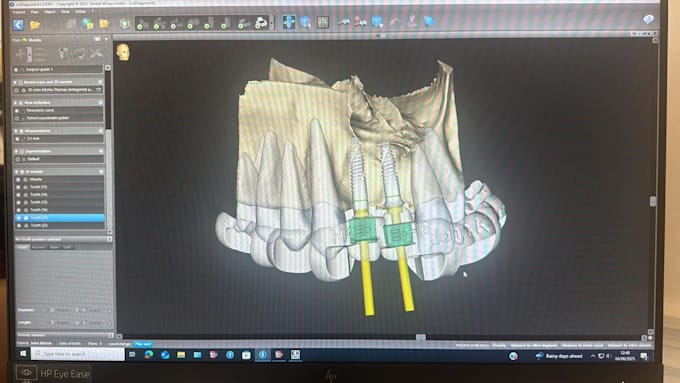Click the taskbar clock and date
The image size is (680, 383).
pyautogui.click(x=625, y=356)
